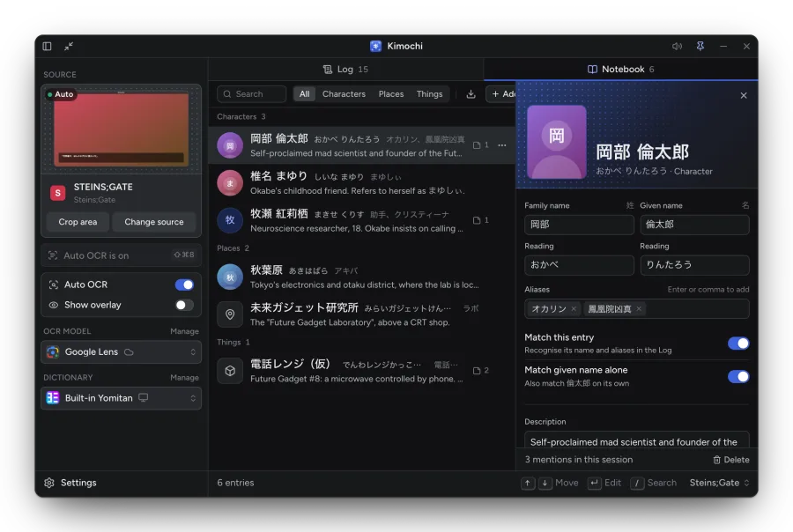
Task: Select the All filter
Action: tap(305, 94)
